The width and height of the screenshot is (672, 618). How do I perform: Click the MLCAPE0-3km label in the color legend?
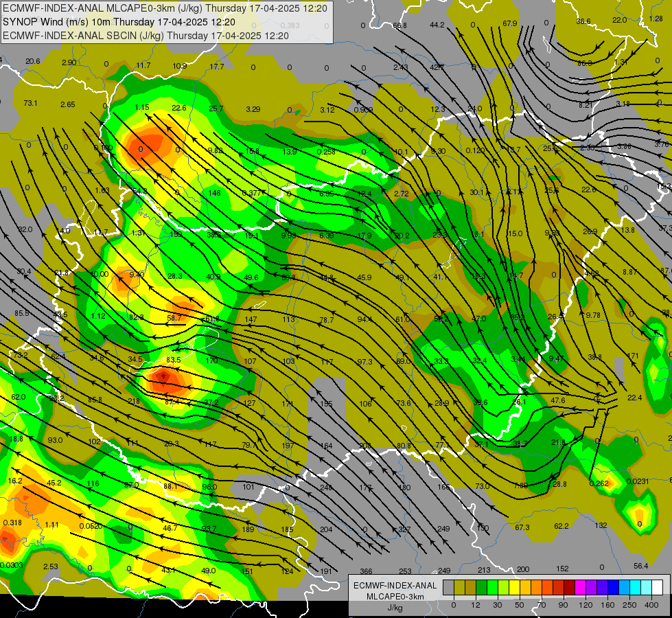click(x=395, y=597)
